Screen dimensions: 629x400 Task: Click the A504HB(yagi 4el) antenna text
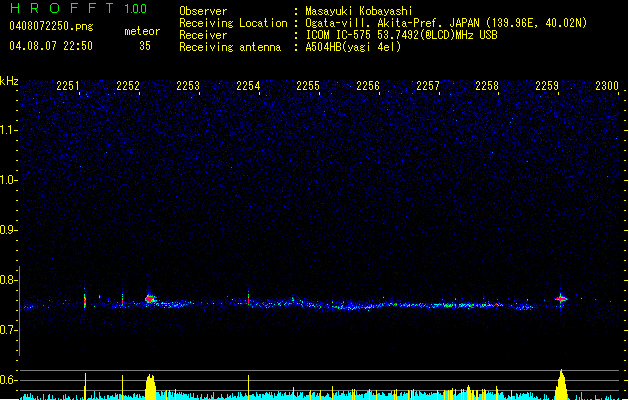pyautogui.click(x=353, y=47)
